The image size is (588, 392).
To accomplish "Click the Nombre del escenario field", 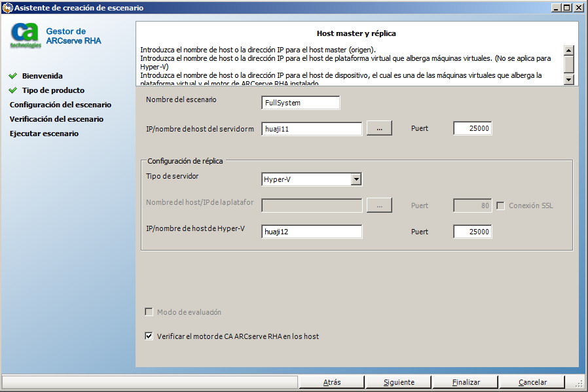I will point(301,103).
